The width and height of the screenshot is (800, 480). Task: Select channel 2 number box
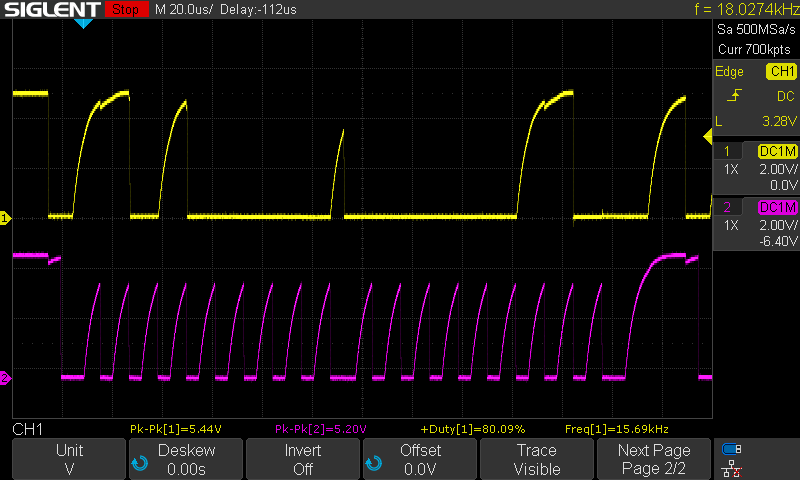727,207
